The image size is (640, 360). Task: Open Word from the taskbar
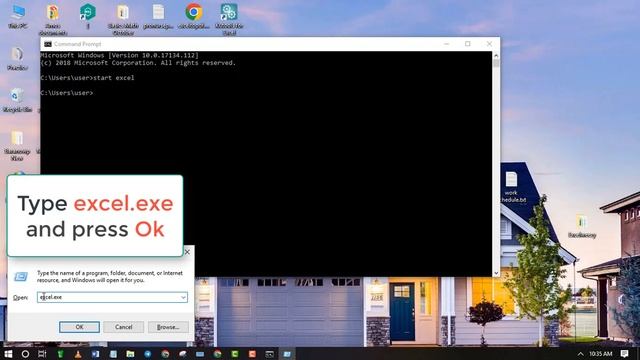95,354
